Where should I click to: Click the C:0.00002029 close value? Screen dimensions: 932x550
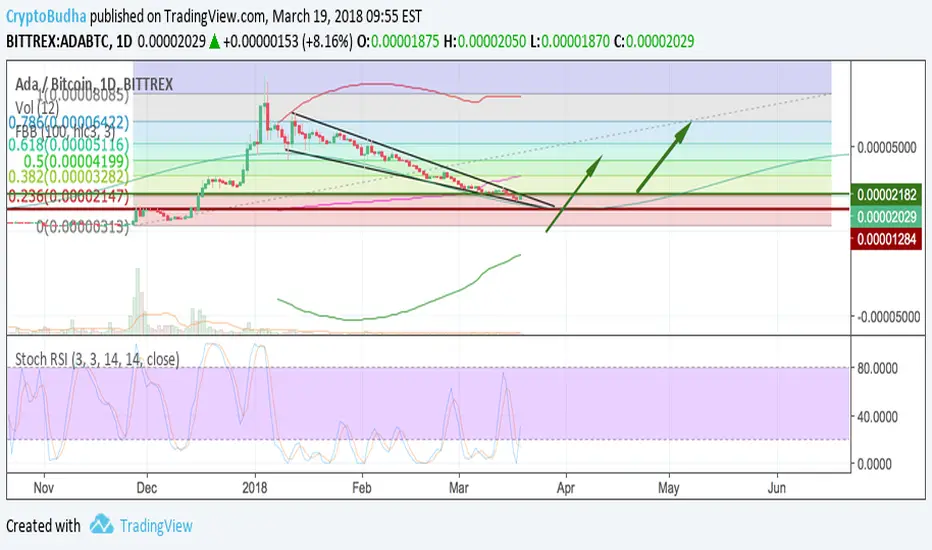654,42
